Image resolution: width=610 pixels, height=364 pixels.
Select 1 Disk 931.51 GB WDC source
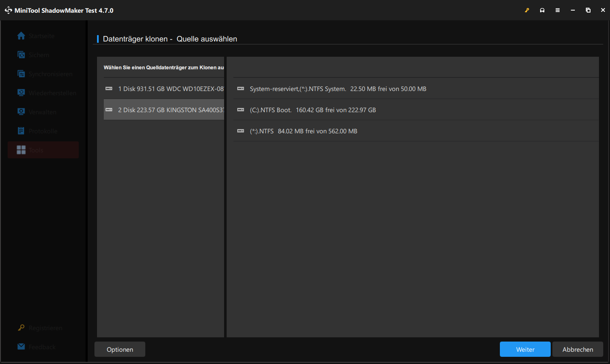(x=164, y=88)
